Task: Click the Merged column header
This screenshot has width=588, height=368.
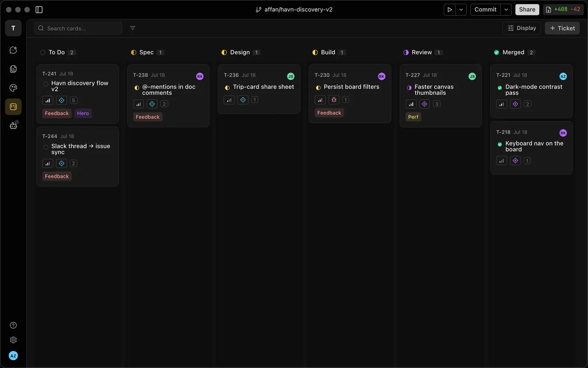Action: pyautogui.click(x=514, y=52)
